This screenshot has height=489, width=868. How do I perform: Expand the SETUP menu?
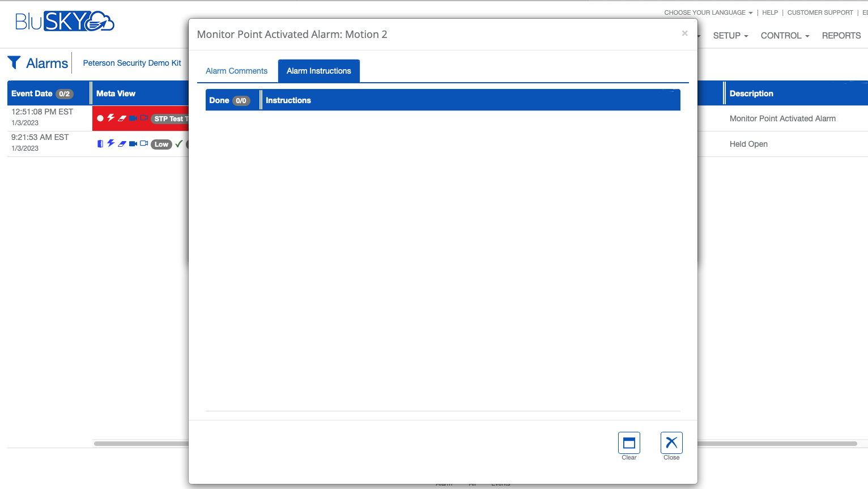click(x=730, y=36)
